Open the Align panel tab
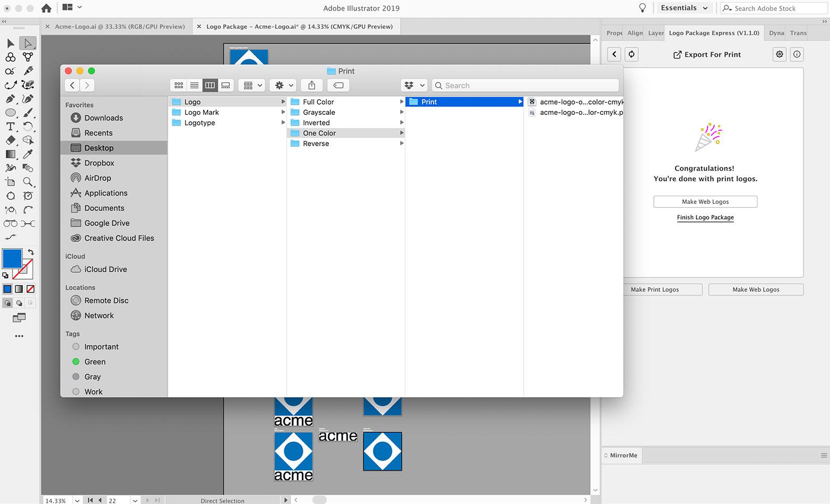Screen dimensions: 830x504 point(635,33)
